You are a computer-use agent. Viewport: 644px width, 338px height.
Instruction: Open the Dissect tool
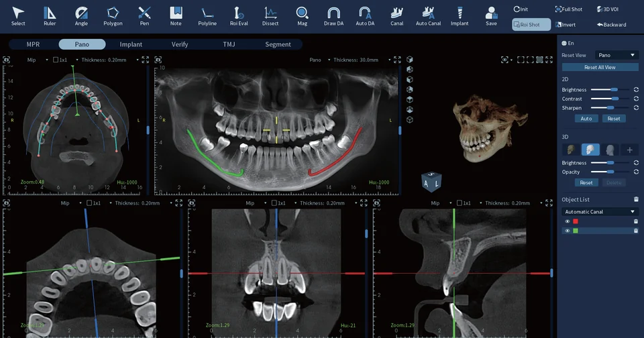coord(270,16)
